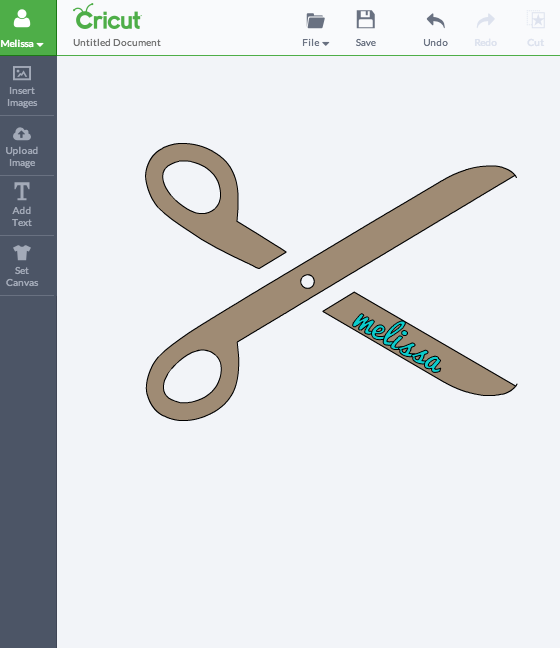Click the Untitled Document title
560x648 pixels.
pyautogui.click(x=117, y=43)
